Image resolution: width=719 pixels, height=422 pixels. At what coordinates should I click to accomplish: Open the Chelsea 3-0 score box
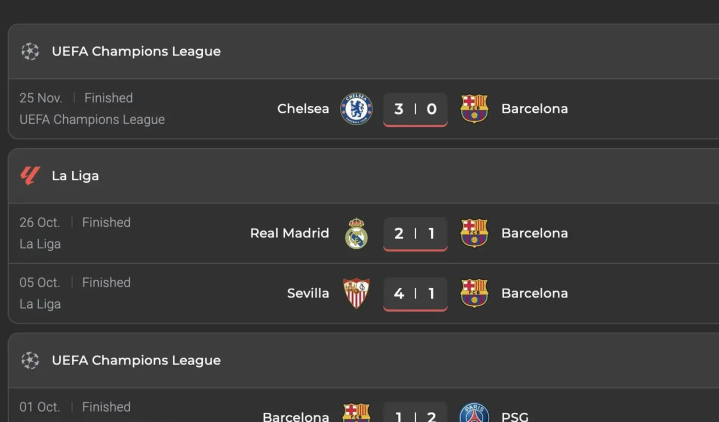pos(415,109)
